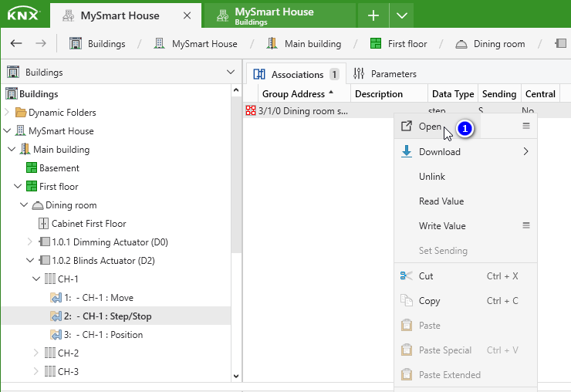The height and width of the screenshot is (392, 571).
Task: Switch to the Associations tab
Action: (296, 74)
